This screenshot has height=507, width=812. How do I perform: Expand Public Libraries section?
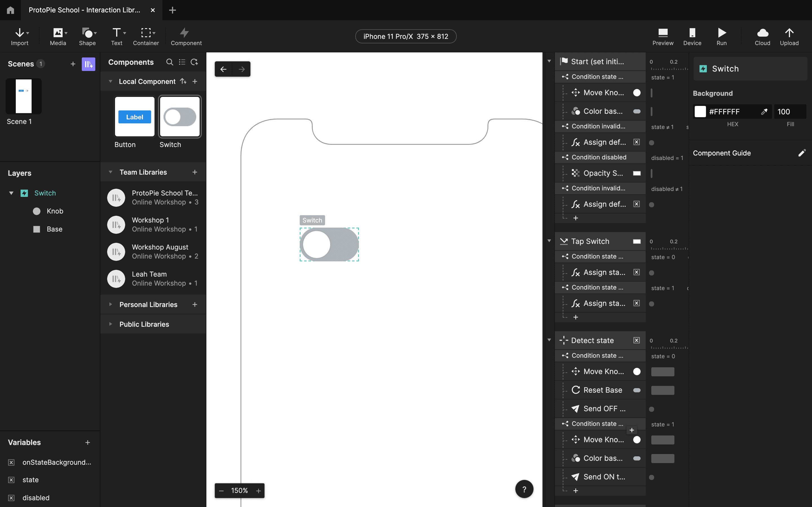(111, 324)
